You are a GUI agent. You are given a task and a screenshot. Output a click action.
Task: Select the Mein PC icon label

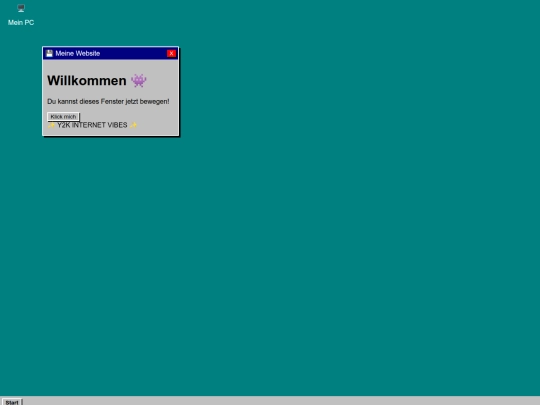coord(21,23)
